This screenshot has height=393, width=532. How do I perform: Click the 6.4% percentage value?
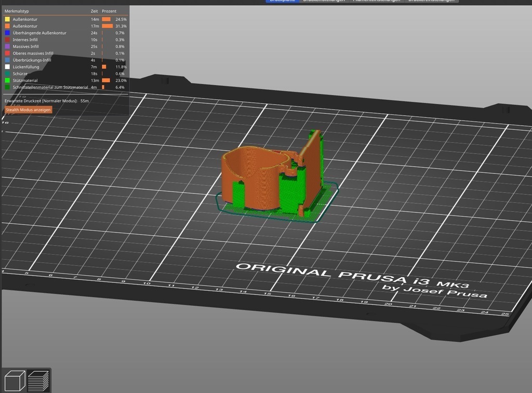click(x=120, y=87)
